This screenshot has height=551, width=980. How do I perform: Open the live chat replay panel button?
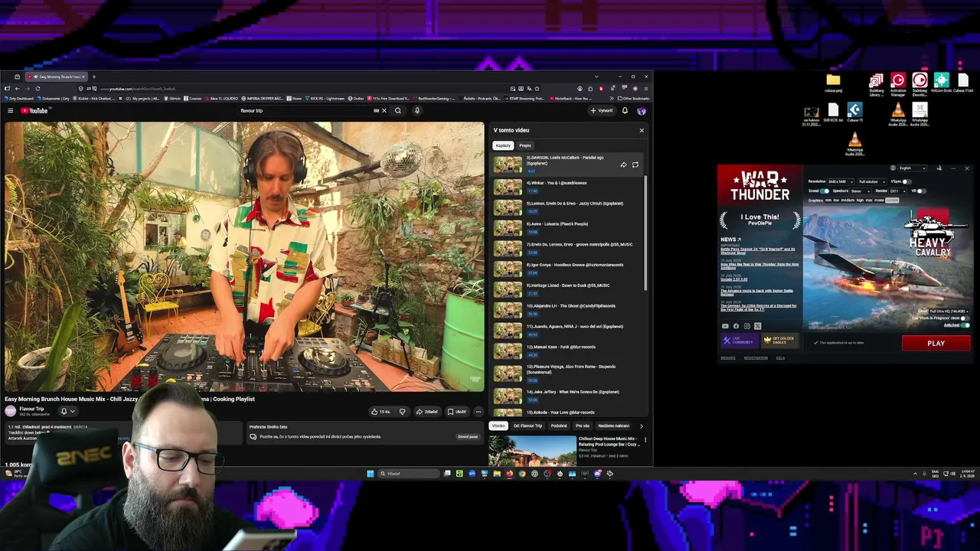click(468, 437)
